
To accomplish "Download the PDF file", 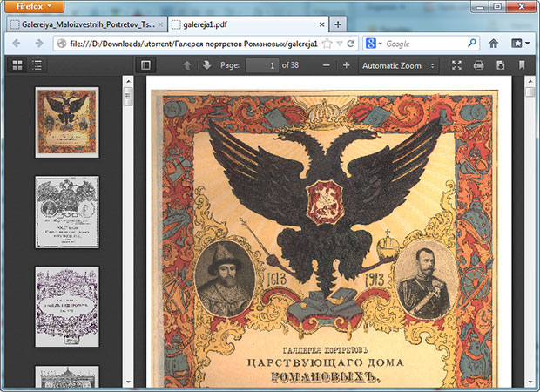I will [501, 65].
